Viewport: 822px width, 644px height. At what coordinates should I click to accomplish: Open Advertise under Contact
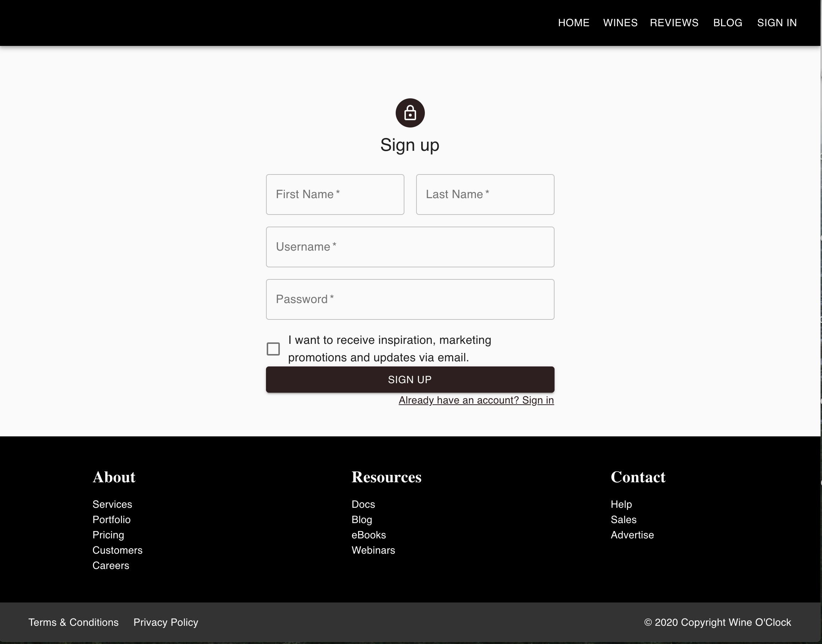pos(632,535)
